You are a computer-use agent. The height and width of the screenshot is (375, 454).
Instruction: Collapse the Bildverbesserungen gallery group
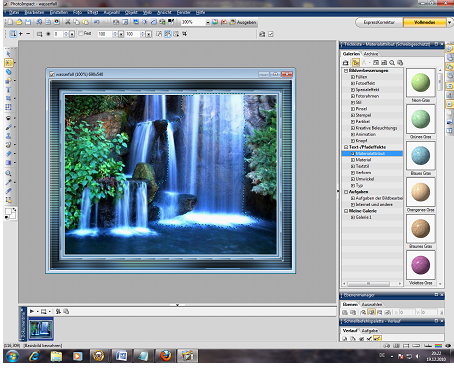coord(346,71)
